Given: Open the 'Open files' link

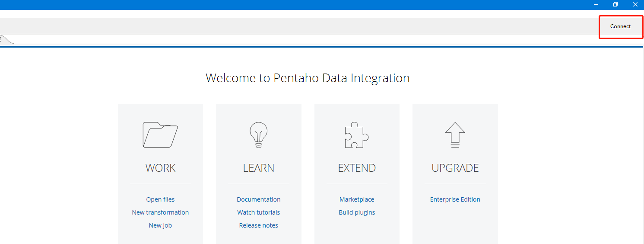Looking at the screenshot, I should point(160,199).
